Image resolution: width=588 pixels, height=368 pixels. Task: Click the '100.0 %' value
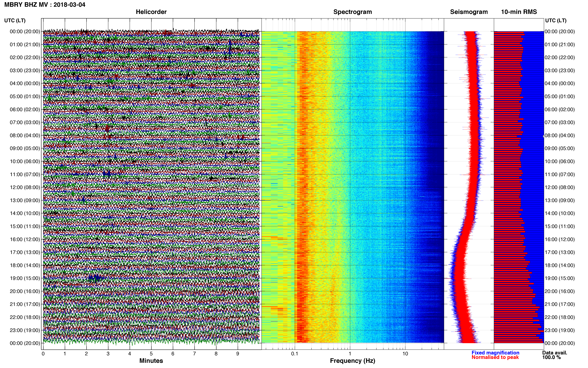552,357
